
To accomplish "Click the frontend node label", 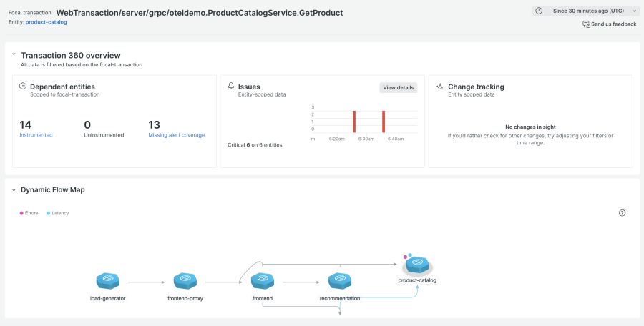I will pyautogui.click(x=263, y=299).
